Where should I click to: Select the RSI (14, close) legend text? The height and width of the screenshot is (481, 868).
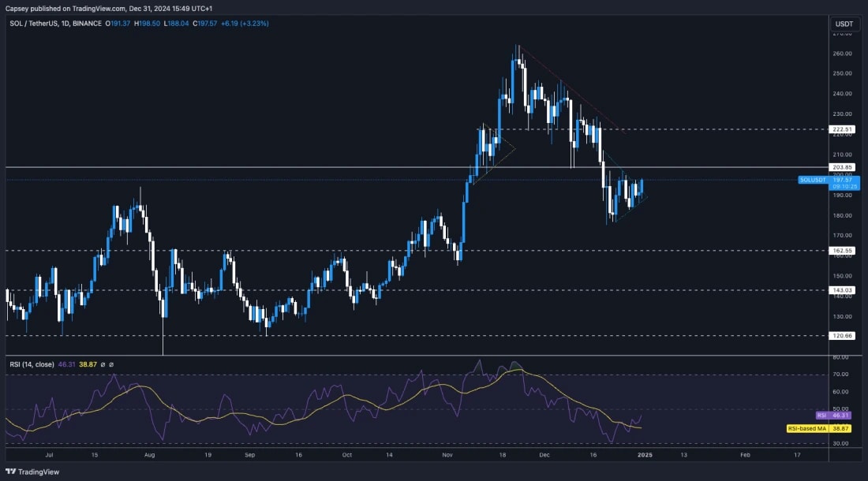32,364
